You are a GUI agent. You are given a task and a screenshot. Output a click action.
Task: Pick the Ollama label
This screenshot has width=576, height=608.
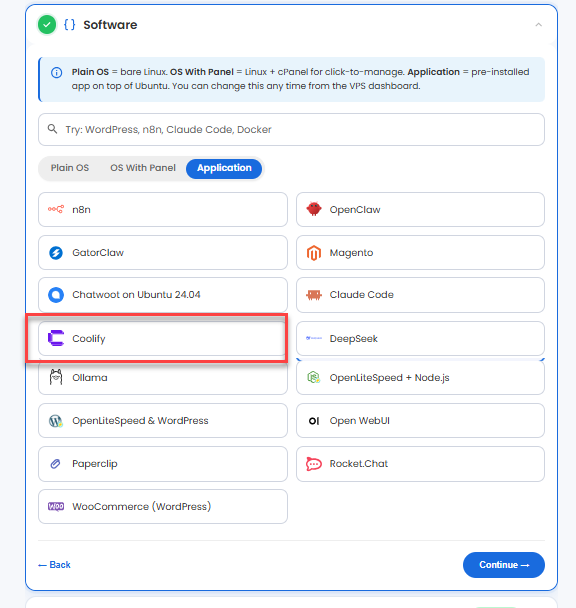[90, 377]
